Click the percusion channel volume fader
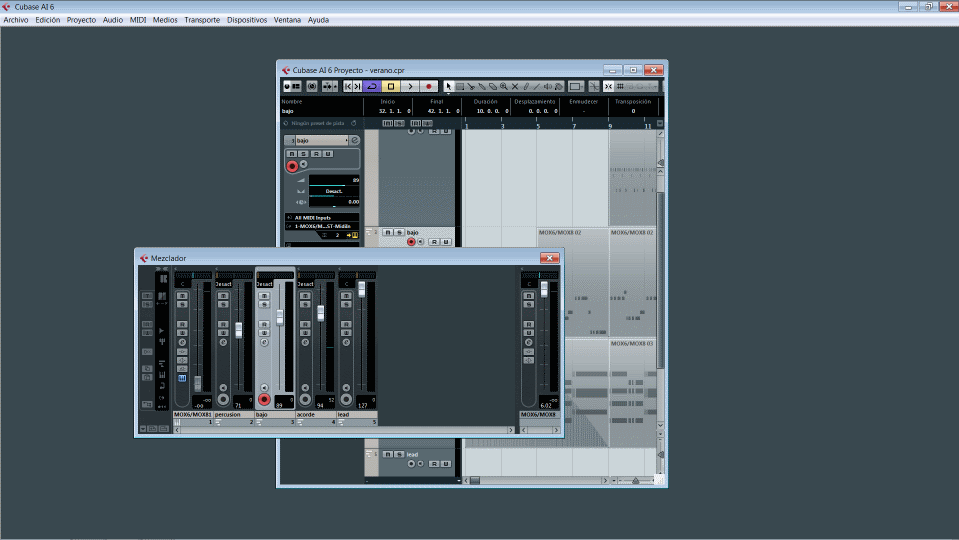This screenshot has height=540, width=959. [x=239, y=330]
